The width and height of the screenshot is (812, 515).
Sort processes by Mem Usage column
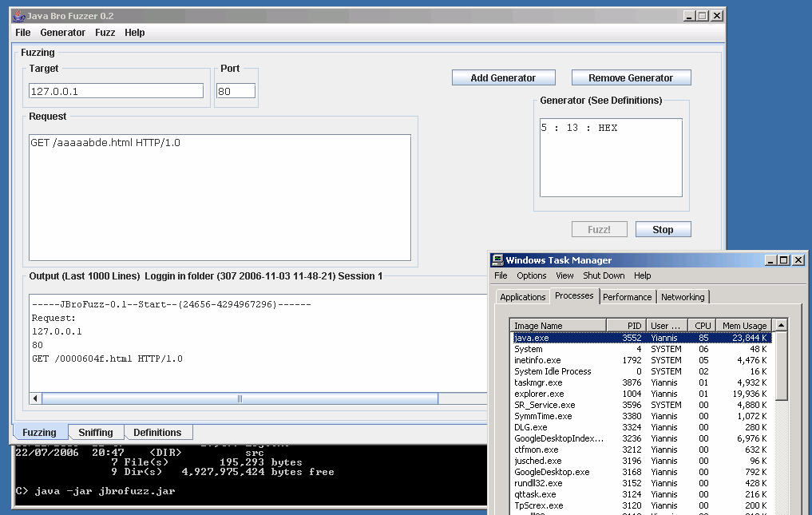(x=743, y=326)
